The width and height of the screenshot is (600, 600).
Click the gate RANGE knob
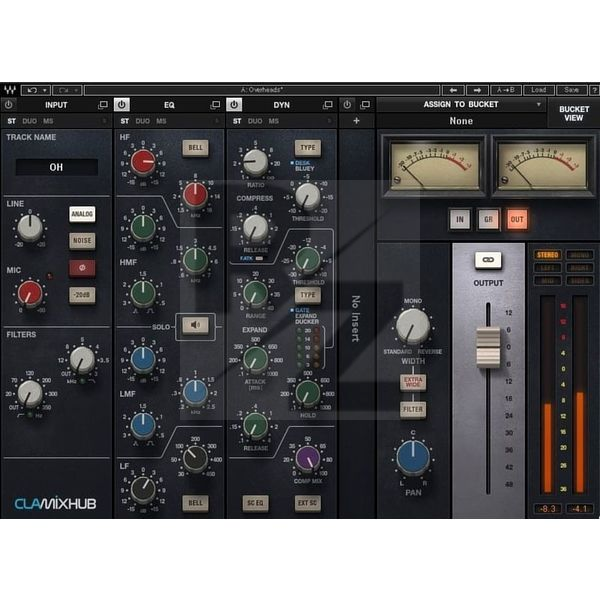coord(255,294)
